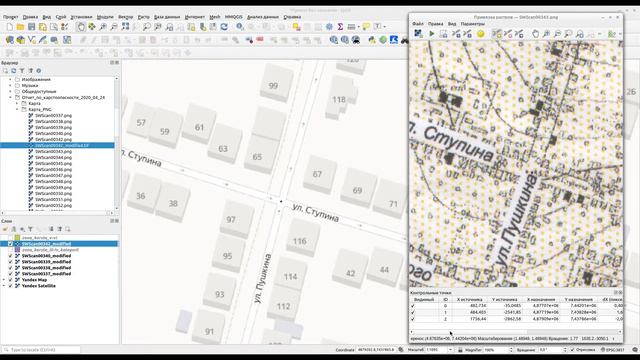Screen dimensions: 640x360
Task: Click GCP table horizontal scrollbar
Action: (516, 332)
